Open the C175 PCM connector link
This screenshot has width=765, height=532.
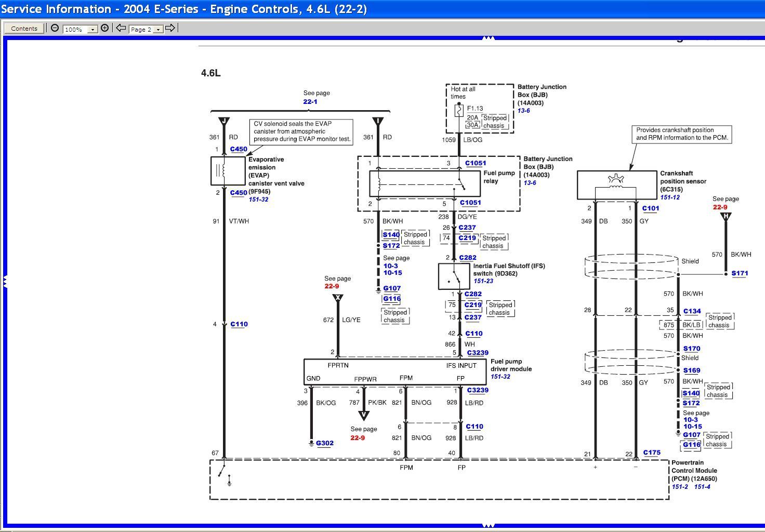pos(651,453)
